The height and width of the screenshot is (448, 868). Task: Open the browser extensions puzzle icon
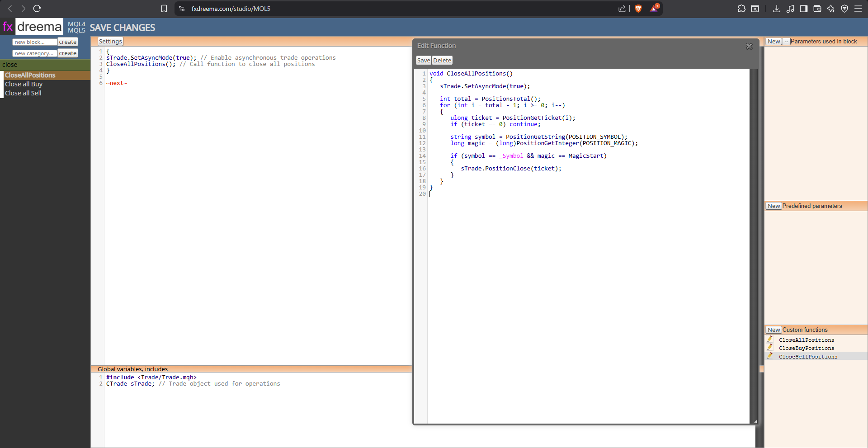point(741,9)
